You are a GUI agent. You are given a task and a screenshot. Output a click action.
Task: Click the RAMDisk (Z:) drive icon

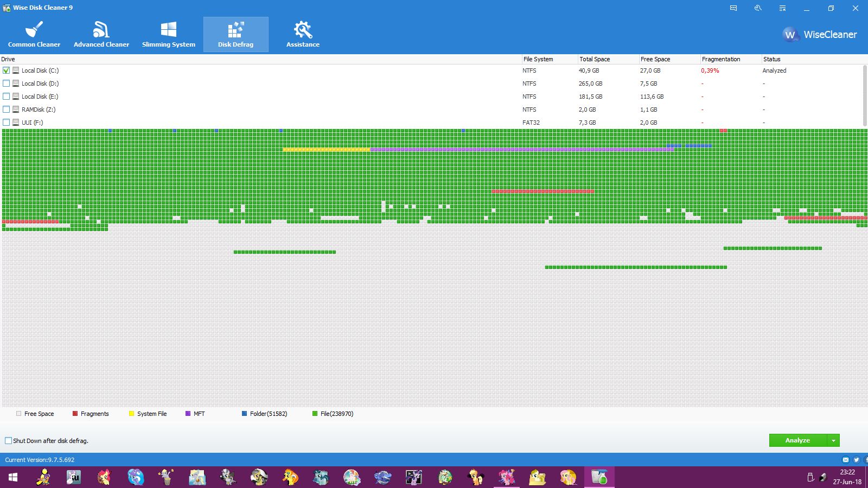(16, 110)
